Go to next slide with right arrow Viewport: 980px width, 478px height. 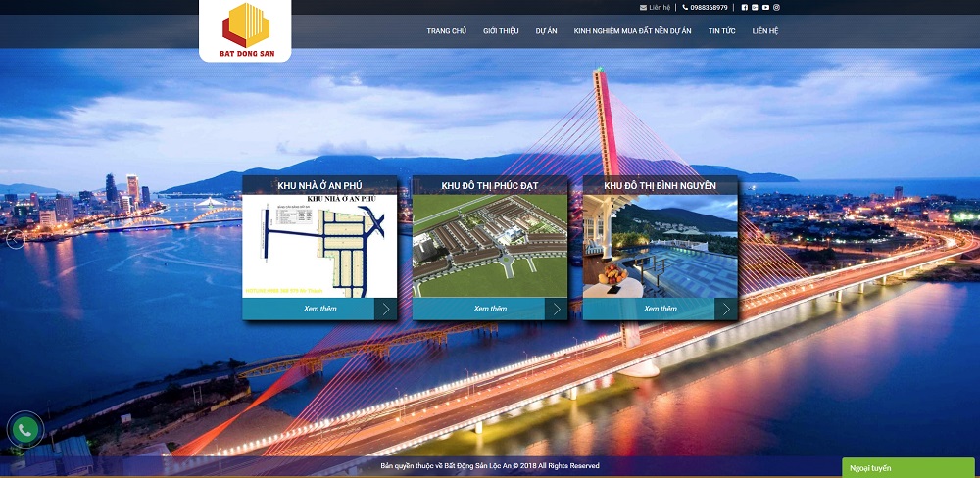(x=964, y=239)
